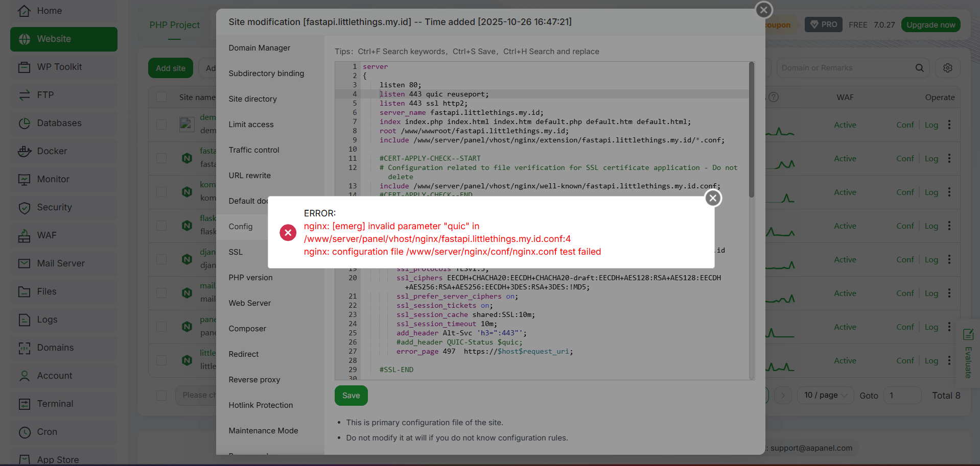The width and height of the screenshot is (980, 466).
Task: Open Monitor from sidebar
Action: click(64, 179)
